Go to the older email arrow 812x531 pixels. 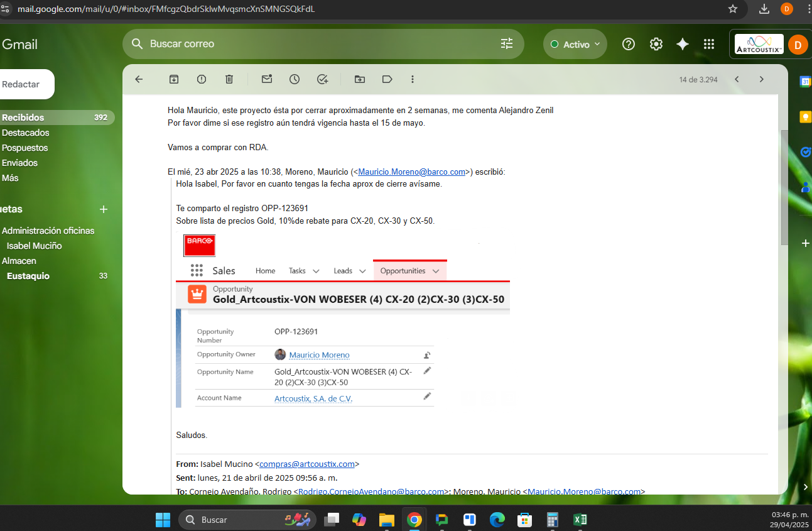click(762, 79)
